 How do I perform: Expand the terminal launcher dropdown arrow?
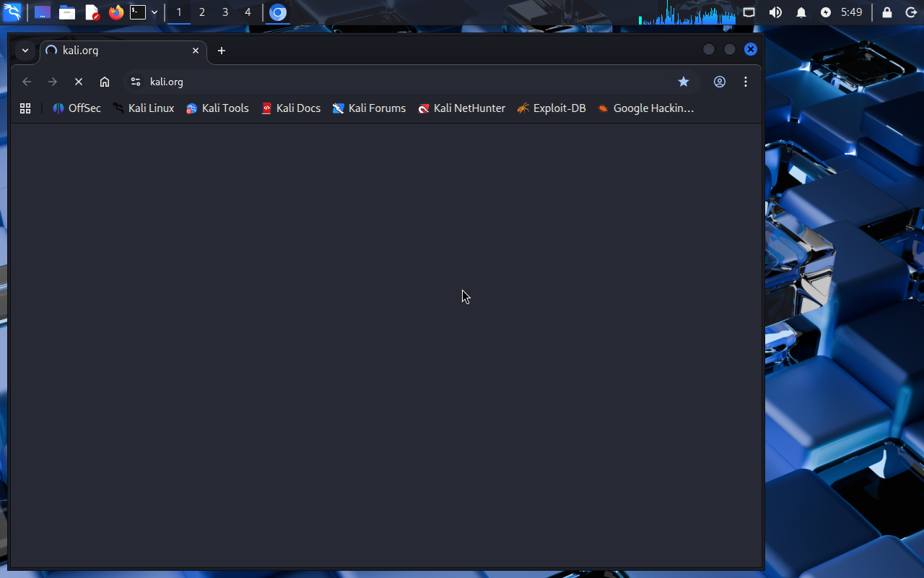pos(154,12)
